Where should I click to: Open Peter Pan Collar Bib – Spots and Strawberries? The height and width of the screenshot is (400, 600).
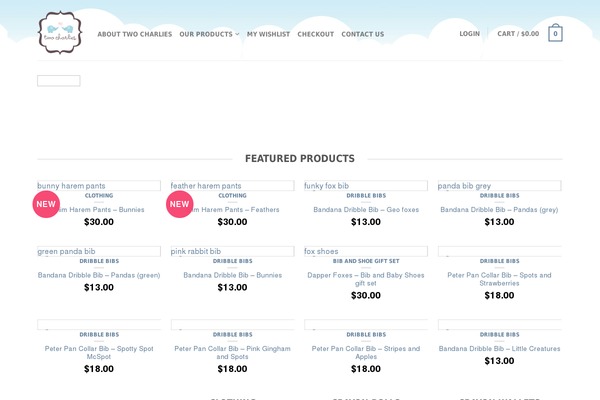499,279
